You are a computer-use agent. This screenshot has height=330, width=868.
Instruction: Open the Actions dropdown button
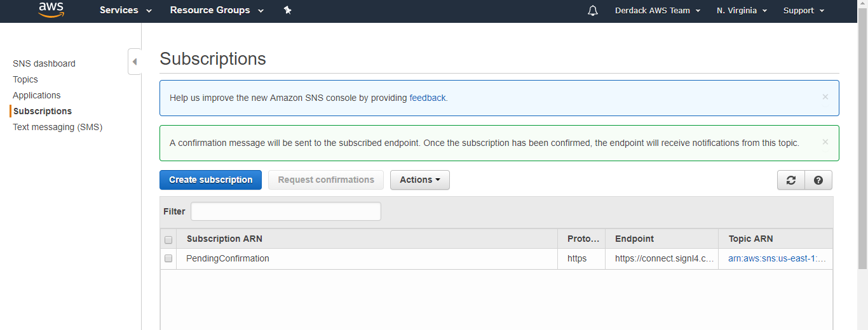[420, 180]
